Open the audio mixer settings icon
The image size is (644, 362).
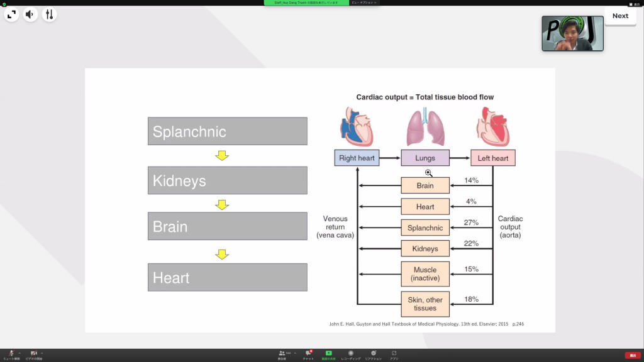point(50,14)
